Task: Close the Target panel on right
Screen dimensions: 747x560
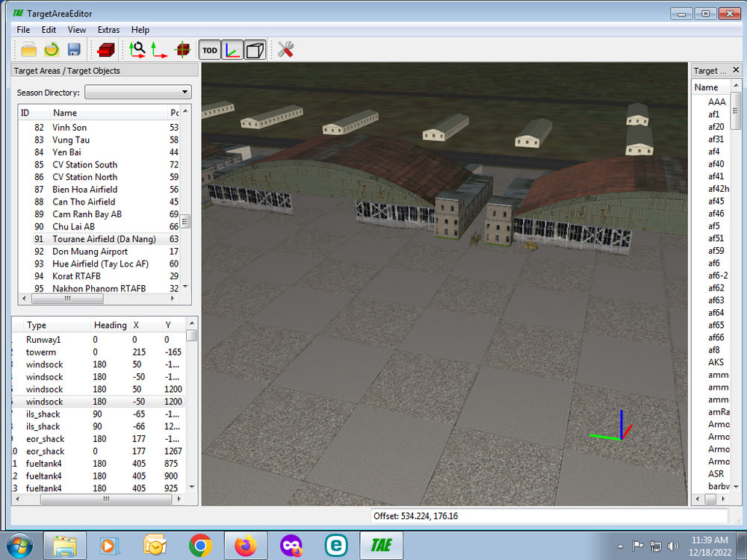Action: tap(736, 70)
